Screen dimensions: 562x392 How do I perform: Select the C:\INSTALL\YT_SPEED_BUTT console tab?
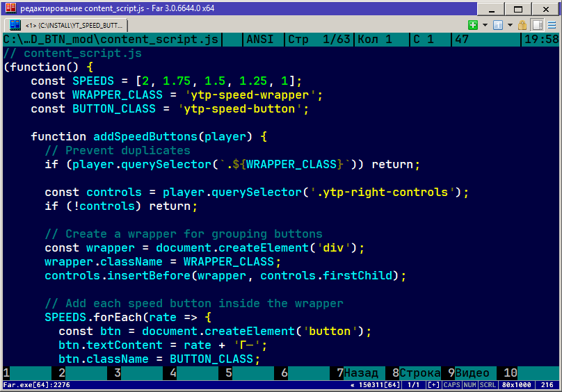[x=66, y=26]
